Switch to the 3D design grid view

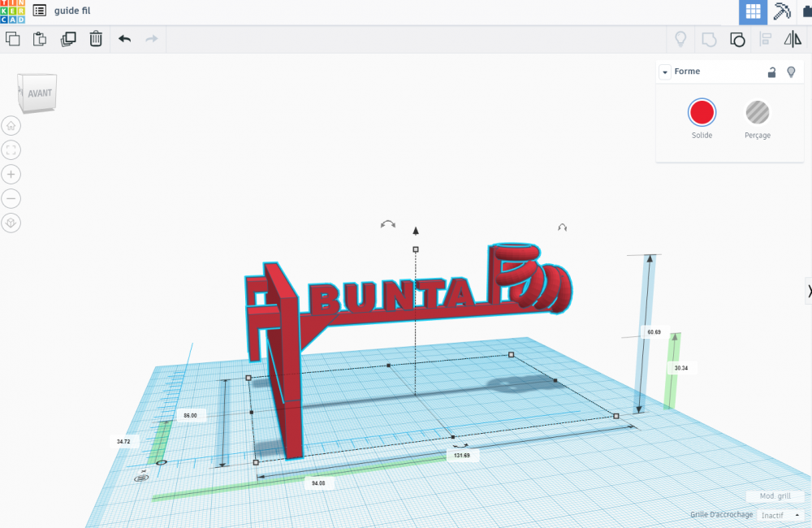pyautogui.click(x=753, y=11)
